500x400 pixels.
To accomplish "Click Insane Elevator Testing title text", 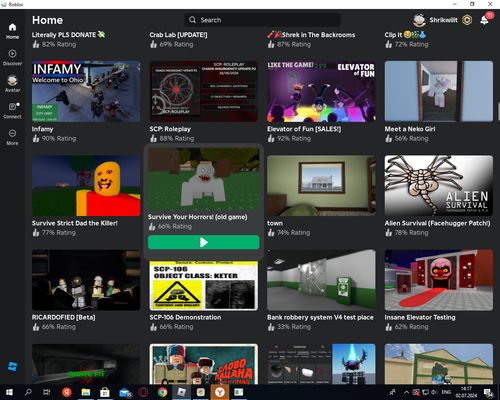I will [420, 317].
